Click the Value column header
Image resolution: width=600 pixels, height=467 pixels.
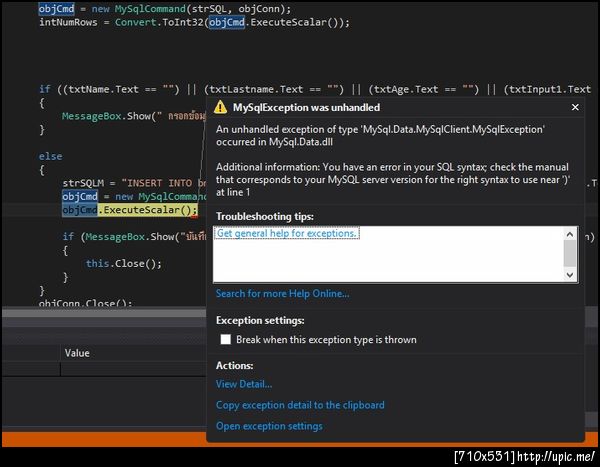77,353
